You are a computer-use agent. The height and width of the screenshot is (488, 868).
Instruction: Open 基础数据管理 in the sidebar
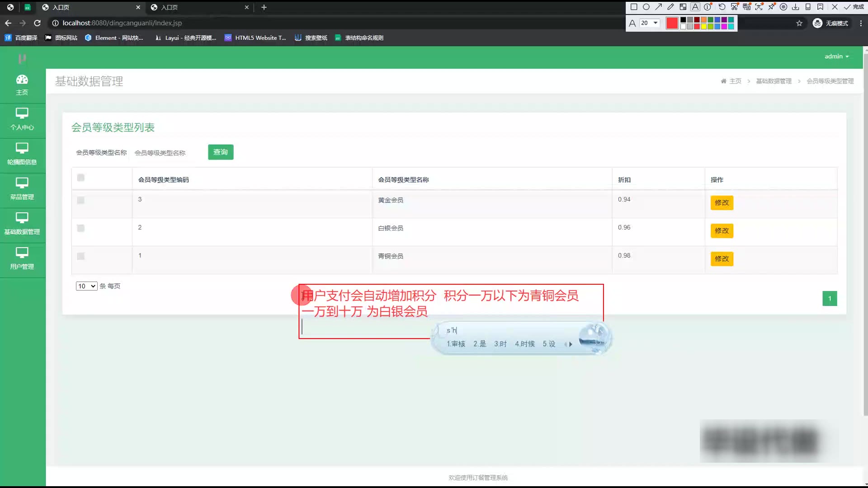[22, 224]
